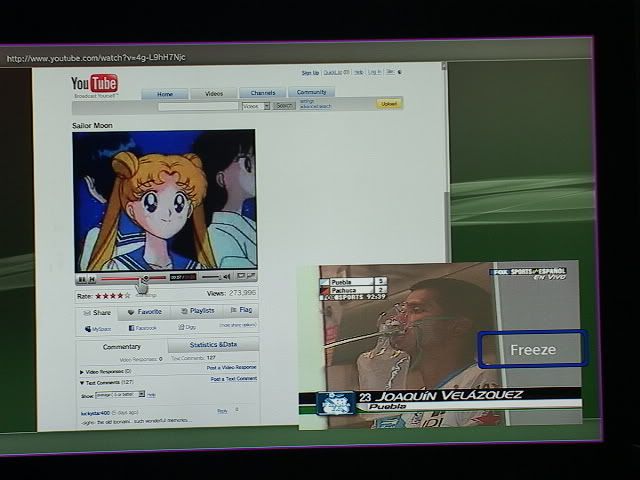Viewport: 640px width, 480px height.
Task: Click the seek bar playhead knob
Action: [x=146, y=278]
